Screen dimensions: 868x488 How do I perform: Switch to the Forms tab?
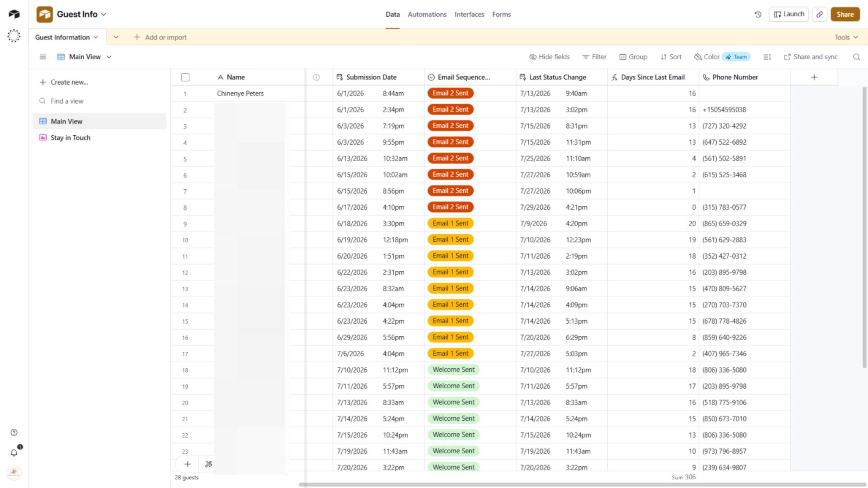(501, 15)
